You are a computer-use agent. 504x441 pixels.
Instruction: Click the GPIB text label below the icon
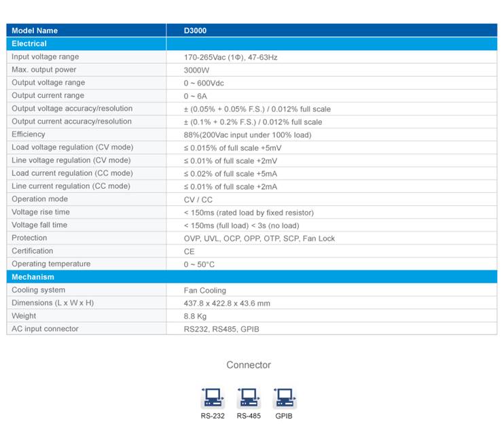coord(284,416)
